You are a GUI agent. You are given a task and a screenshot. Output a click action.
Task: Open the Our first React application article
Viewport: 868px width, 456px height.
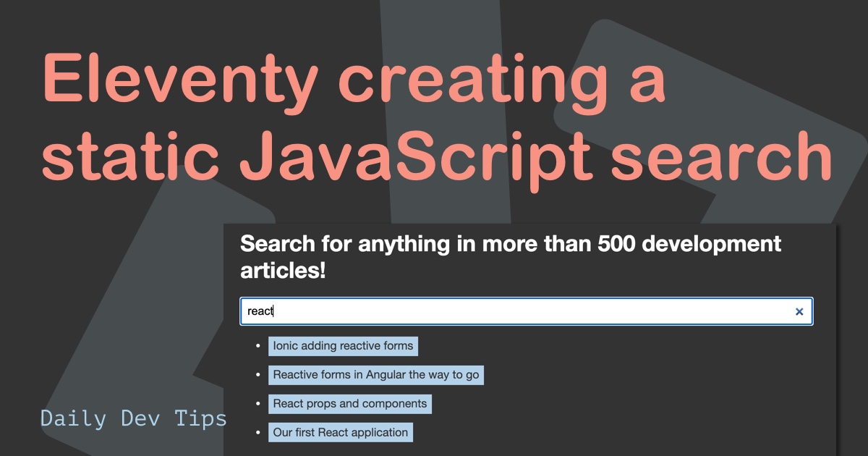point(340,432)
